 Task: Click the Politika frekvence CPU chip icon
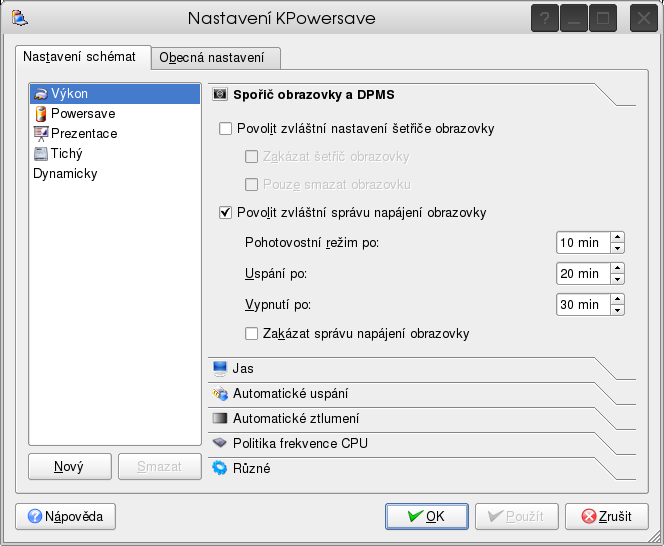click(220, 443)
